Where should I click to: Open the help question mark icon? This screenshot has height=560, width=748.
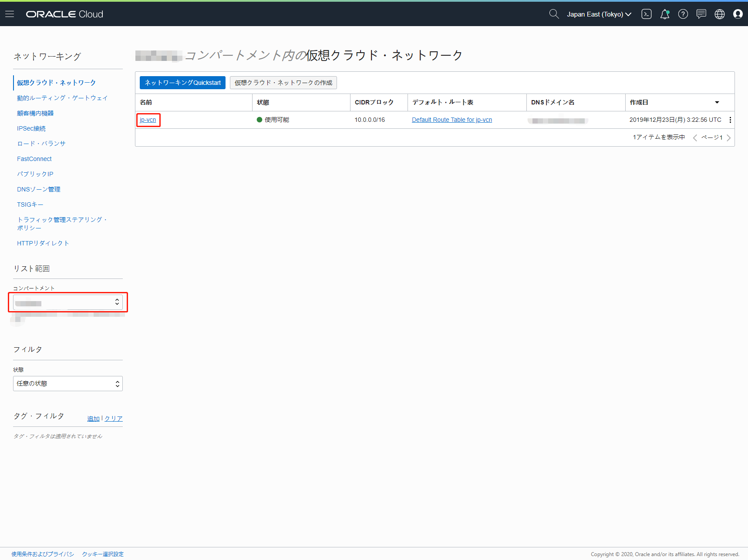[683, 14]
